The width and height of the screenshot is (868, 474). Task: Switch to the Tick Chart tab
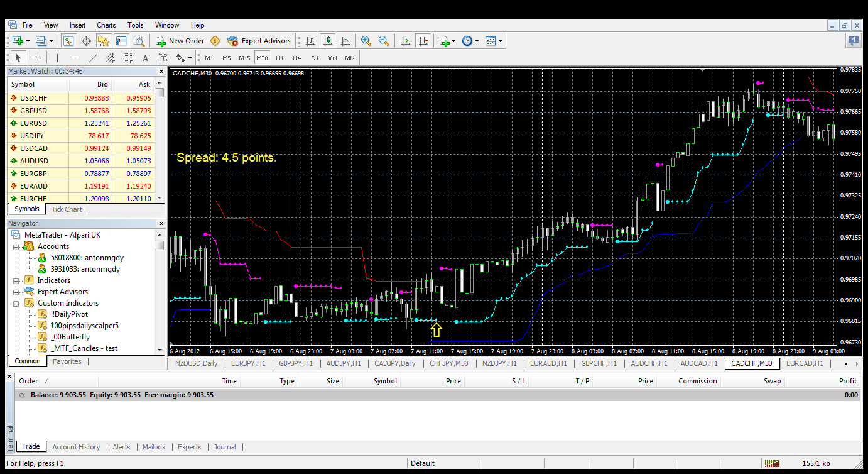point(67,209)
